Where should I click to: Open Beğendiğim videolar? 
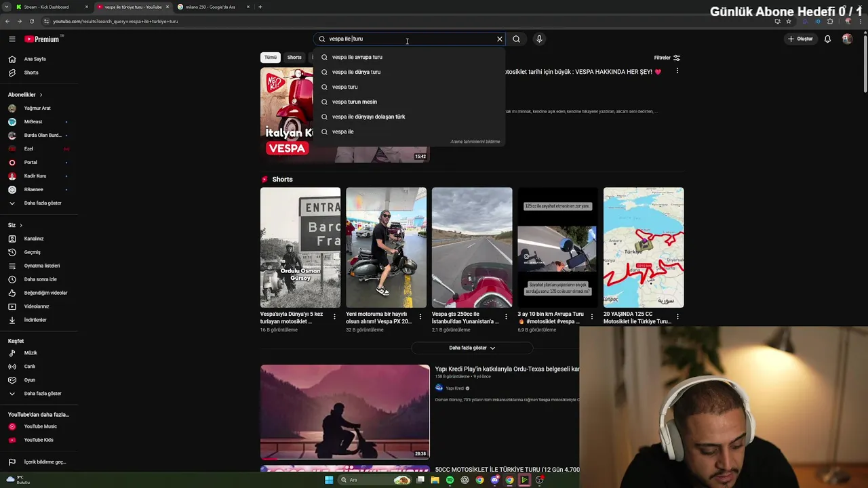(x=39, y=293)
